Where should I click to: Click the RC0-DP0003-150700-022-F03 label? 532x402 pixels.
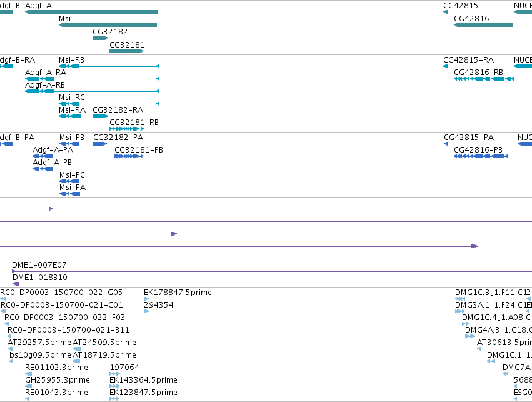click(x=65, y=318)
